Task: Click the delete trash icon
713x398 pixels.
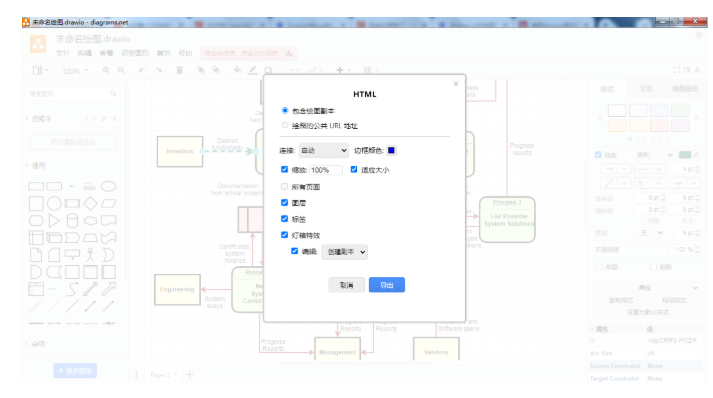Action: click(180, 70)
